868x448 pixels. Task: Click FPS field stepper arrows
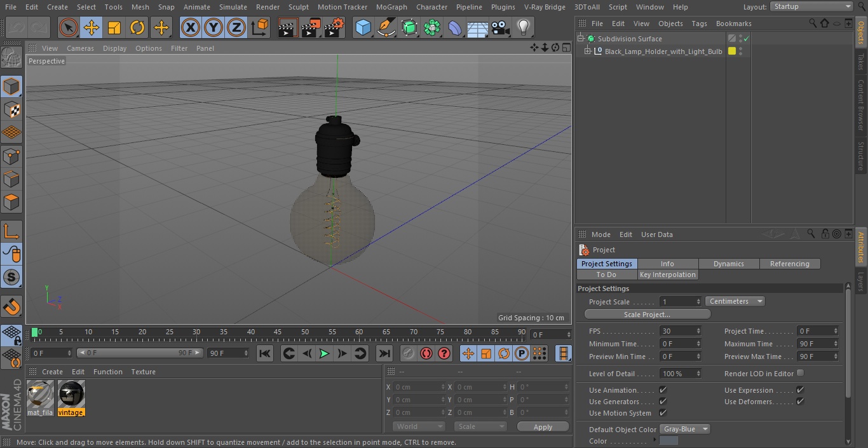(698, 331)
